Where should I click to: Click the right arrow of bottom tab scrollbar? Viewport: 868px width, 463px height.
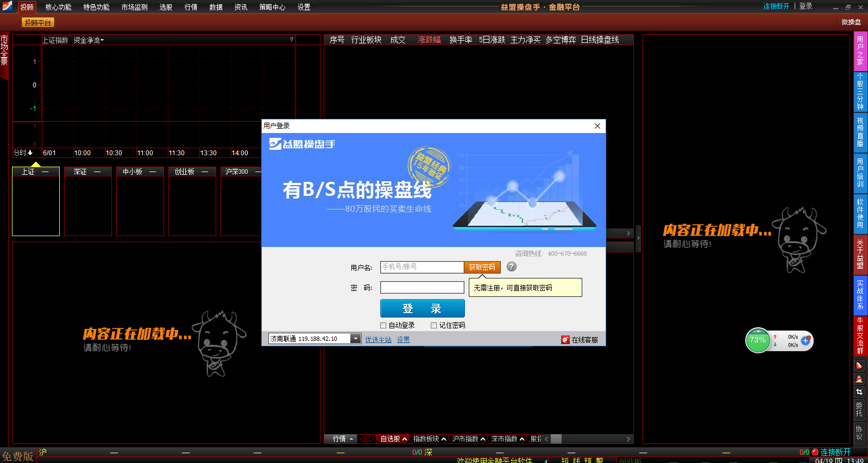pos(628,439)
